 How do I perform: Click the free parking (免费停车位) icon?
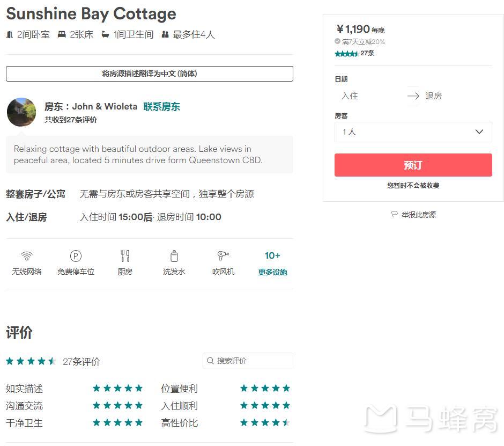pyautogui.click(x=76, y=256)
